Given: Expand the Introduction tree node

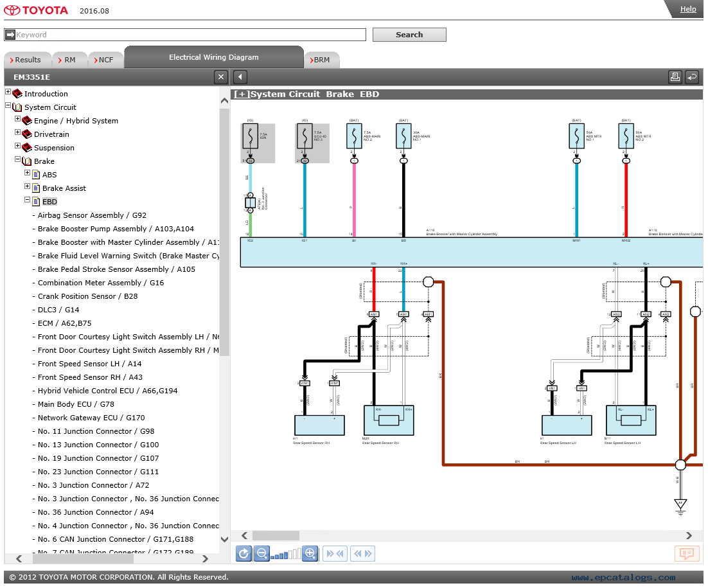Looking at the screenshot, I should pyautogui.click(x=8, y=92).
